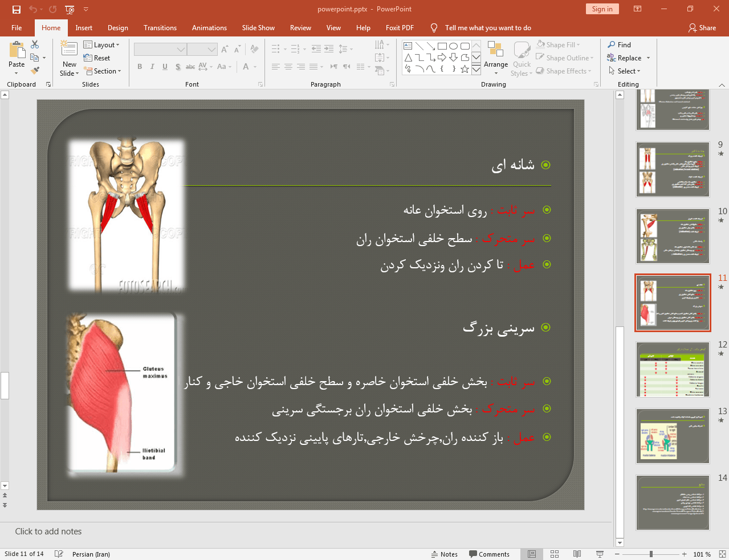Cut selection with scissors icon
729x560 pixels.
[x=35, y=44]
